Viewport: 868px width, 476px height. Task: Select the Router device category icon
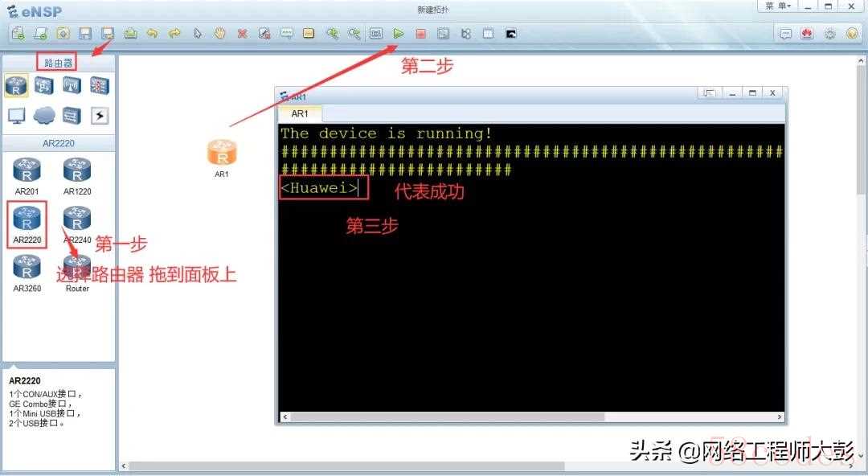pyautogui.click(x=16, y=86)
